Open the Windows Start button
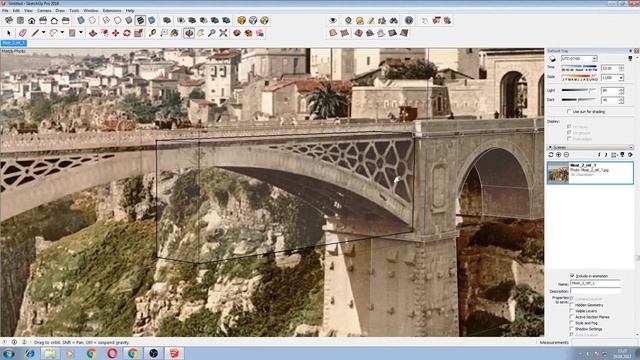This screenshot has width=640, height=360. tap(9, 353)
